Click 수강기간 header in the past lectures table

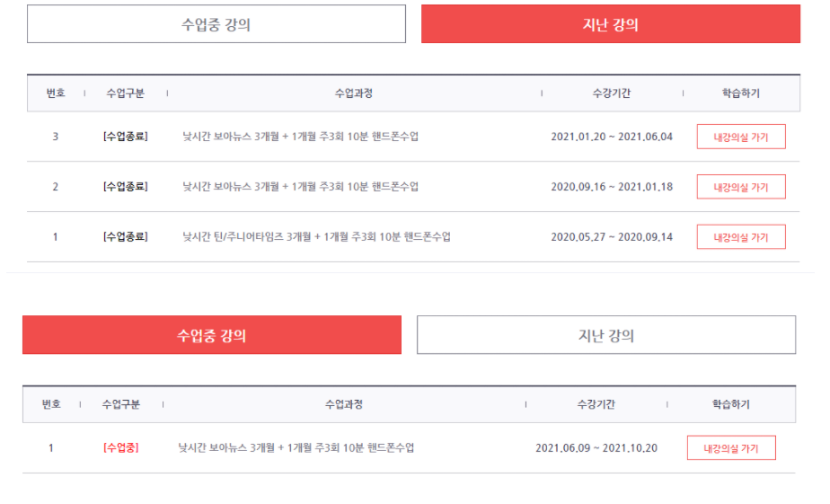pyautogui.click(x=611, y=93)
